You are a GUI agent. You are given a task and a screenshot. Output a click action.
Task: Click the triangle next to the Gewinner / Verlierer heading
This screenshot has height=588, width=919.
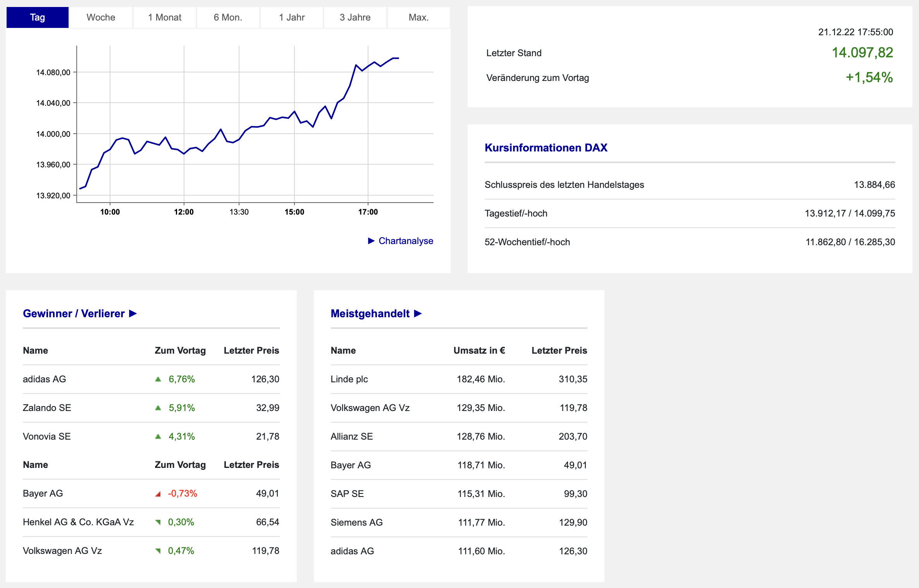tap(133, 313)
